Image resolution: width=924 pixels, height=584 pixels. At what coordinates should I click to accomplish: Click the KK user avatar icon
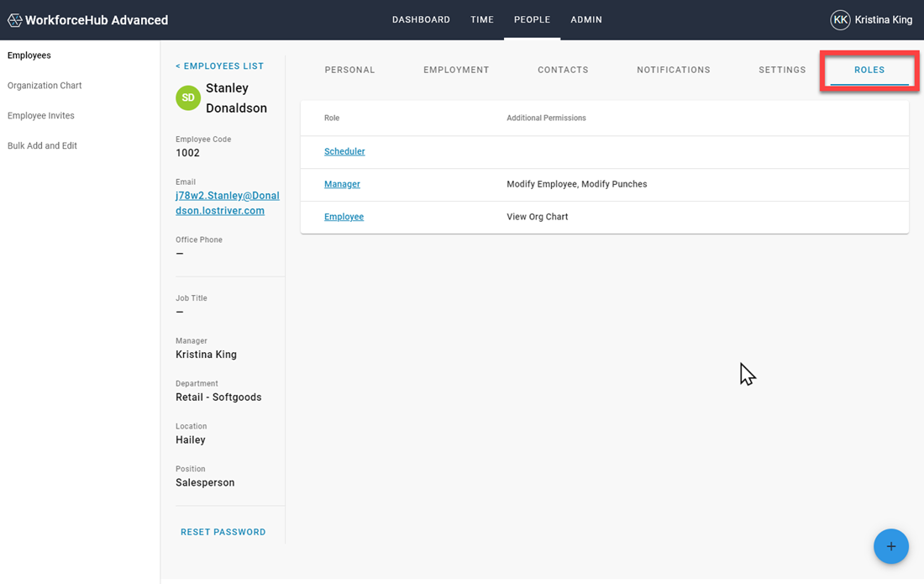(x=840, y=20)
